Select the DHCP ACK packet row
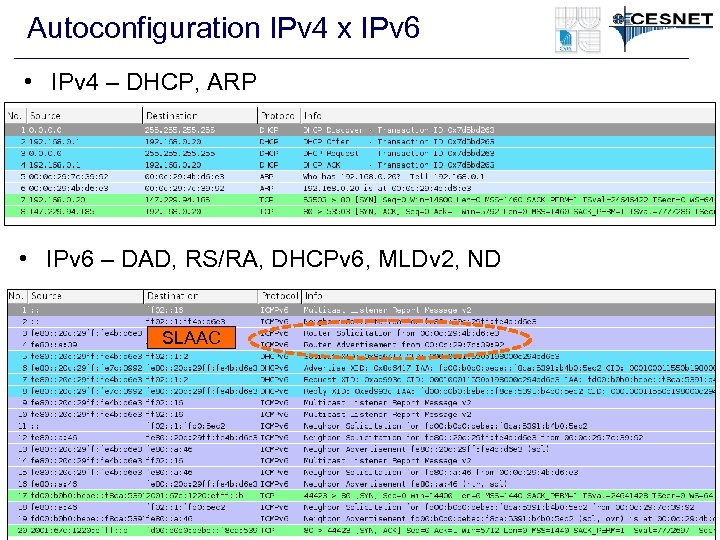Screen dimensions: 720x540 click(x=360, y=165)
